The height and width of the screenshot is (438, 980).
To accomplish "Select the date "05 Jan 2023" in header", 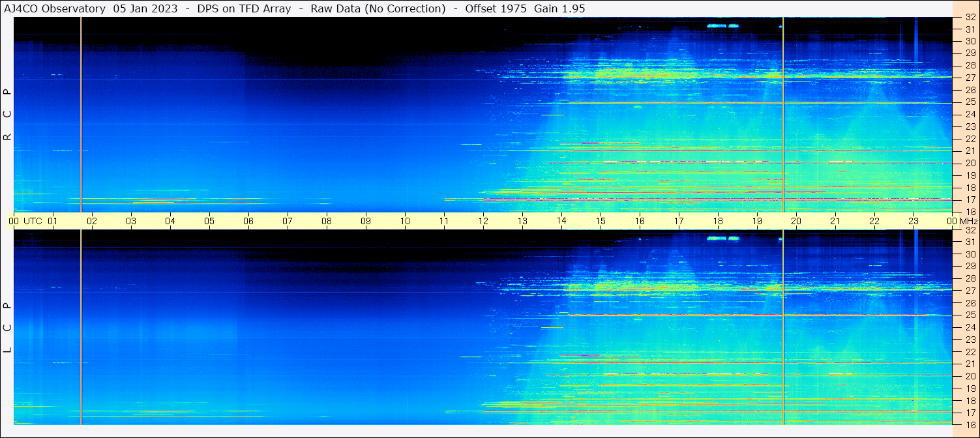I will point(145,8).
